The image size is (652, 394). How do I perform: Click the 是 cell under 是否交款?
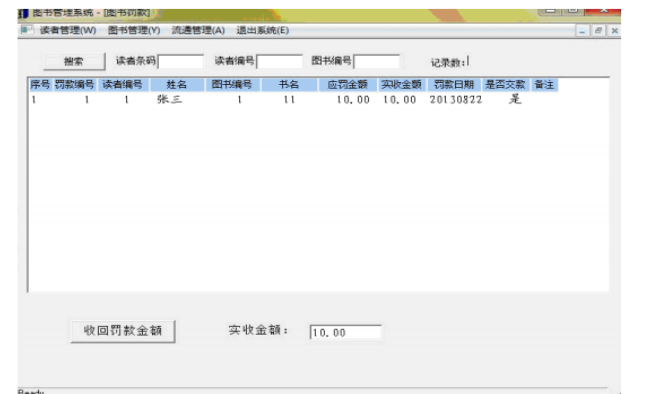[x=515, y=99]
